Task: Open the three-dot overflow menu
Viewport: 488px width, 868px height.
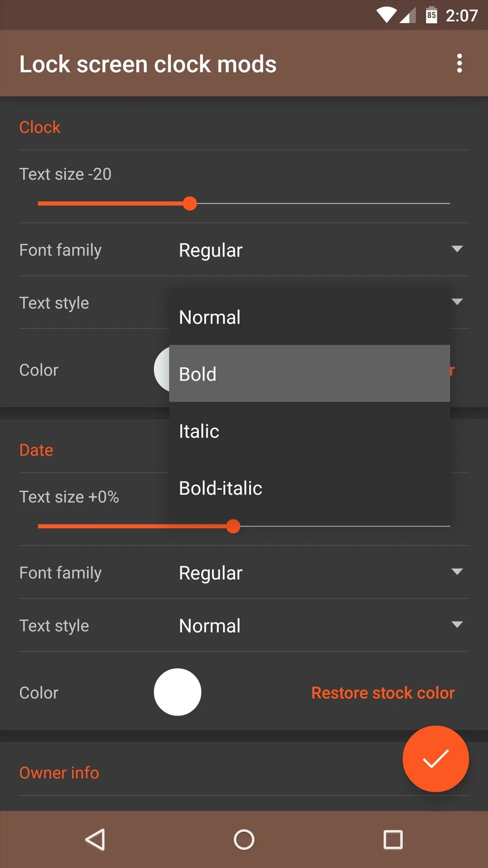Action: [x=459, y=64]
